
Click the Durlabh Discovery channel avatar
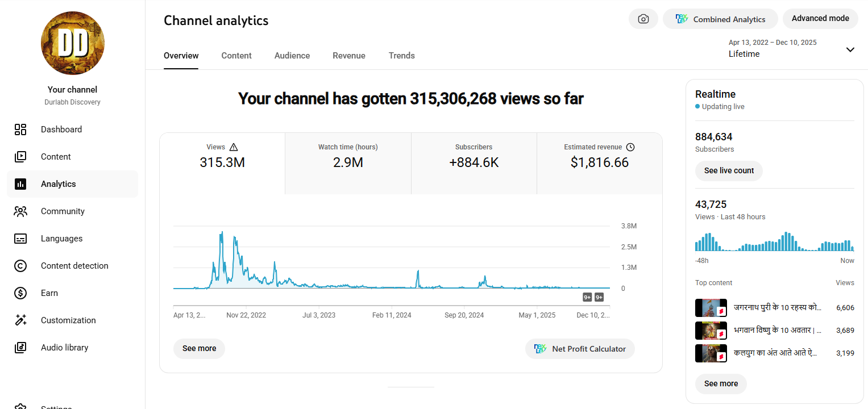[x=73, y=43]
